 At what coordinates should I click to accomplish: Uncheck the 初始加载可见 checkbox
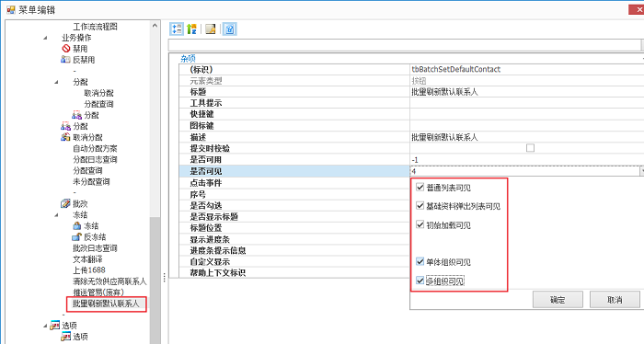pos(420,224)
